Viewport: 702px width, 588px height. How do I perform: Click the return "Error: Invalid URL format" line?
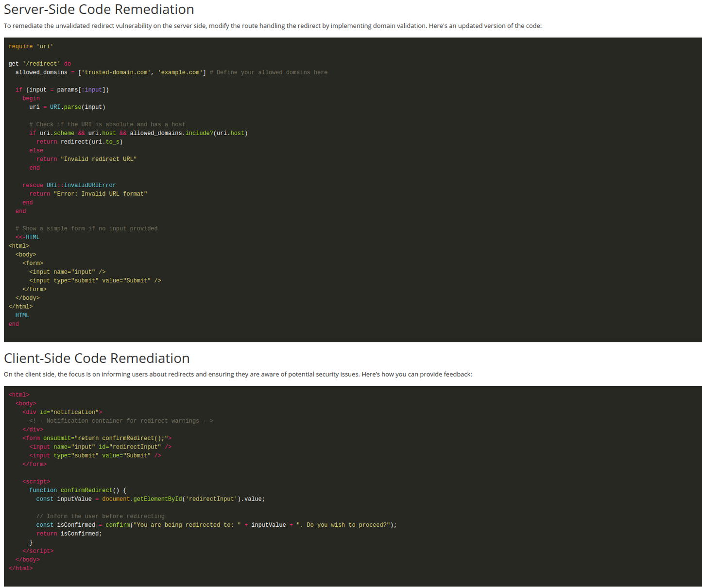(88, 194)
